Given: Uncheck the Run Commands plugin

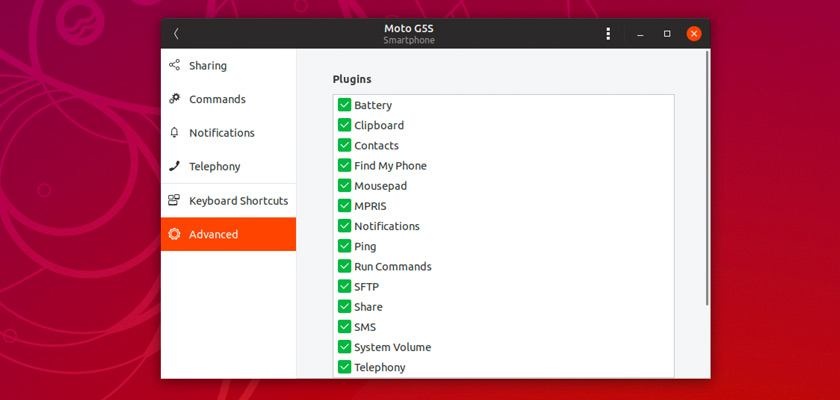Looking at the screenshot, I should point(344,266).
